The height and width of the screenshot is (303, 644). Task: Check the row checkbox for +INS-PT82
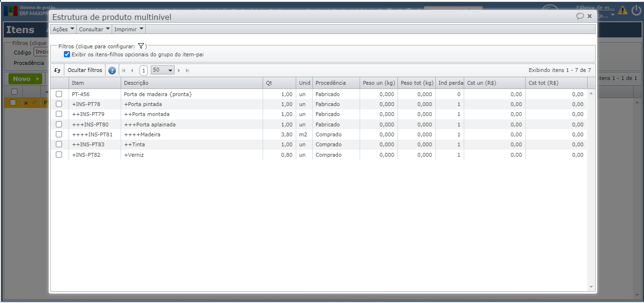point(59,155)
